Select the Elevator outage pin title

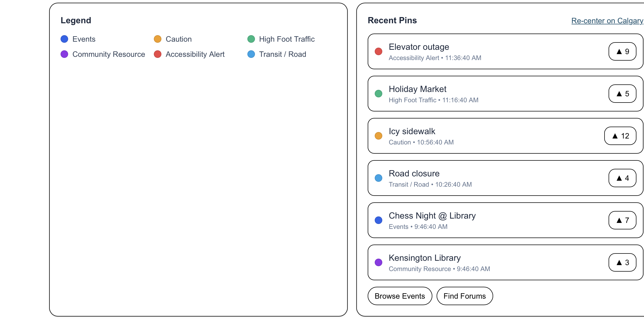(419, 47)
